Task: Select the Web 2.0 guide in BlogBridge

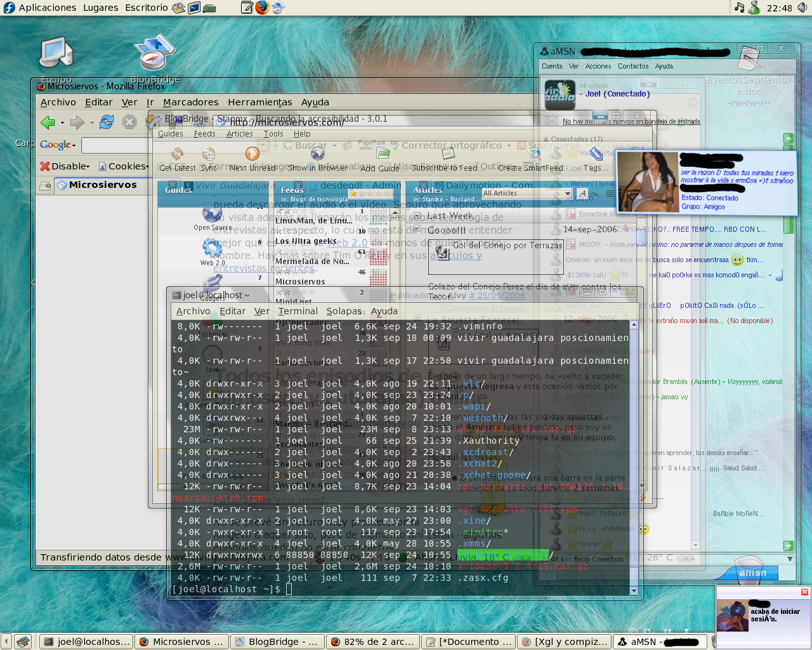Action: point(213,253)
